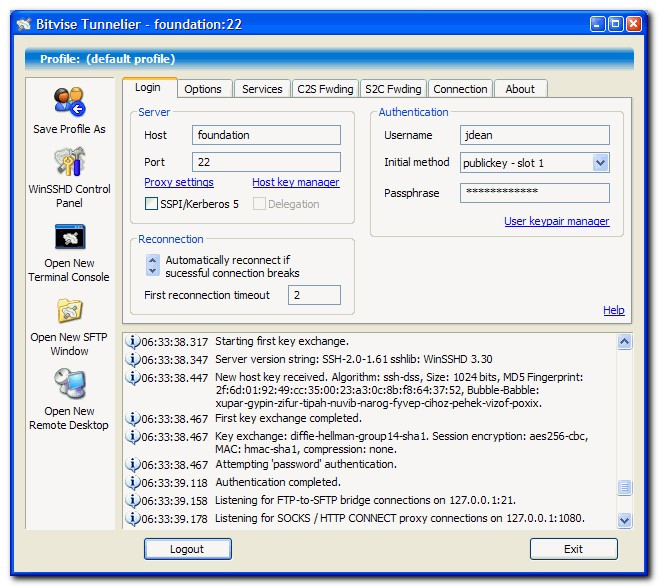This screenshot has height=587, width=659.
Task: Click the log scrollbar thumb
Action: (x=625, y=487)
